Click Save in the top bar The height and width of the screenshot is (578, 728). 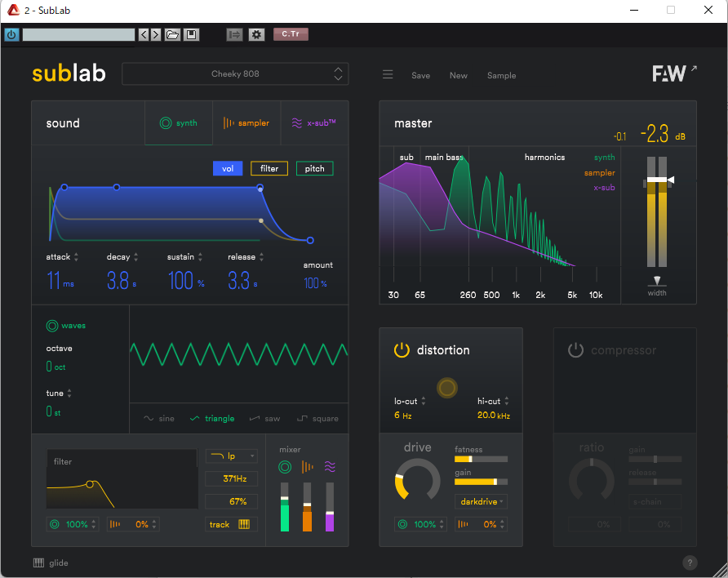420,75
